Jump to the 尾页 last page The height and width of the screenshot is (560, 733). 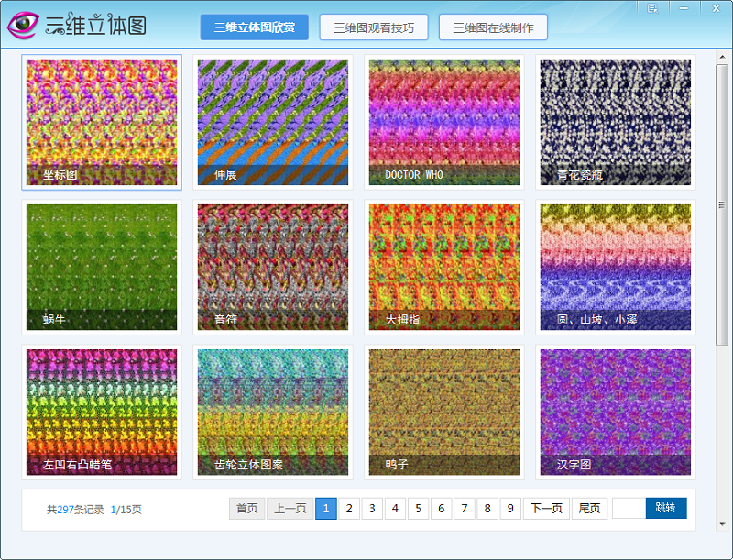589,508
